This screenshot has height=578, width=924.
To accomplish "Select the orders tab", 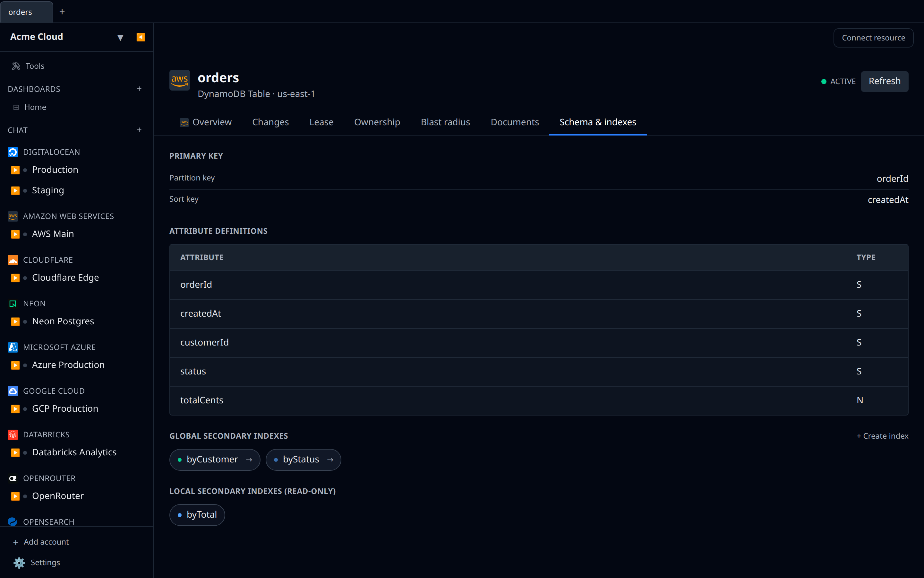I will [x=26, y=12].
